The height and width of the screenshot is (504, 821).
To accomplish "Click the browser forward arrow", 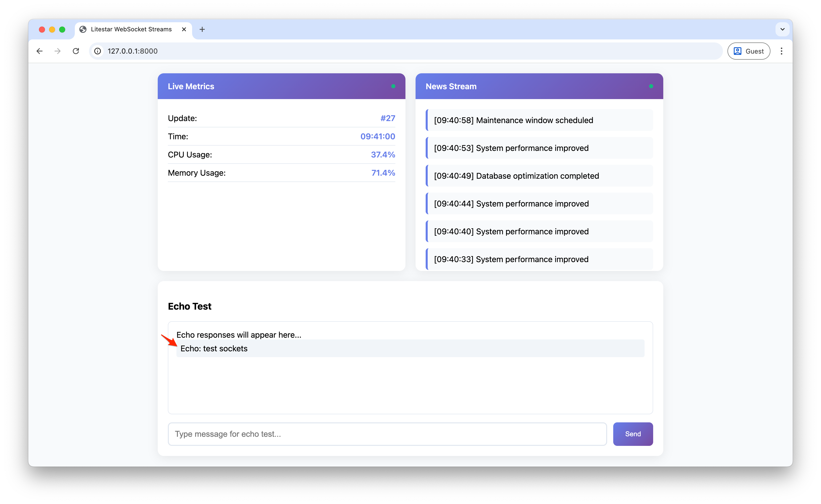I will [58, 51].
